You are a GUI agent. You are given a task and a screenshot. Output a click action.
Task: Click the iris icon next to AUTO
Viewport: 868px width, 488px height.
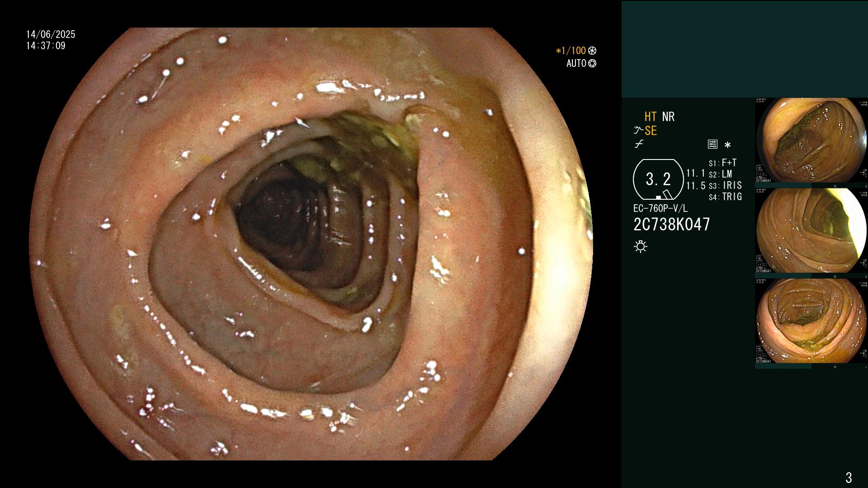pos(592,64)
